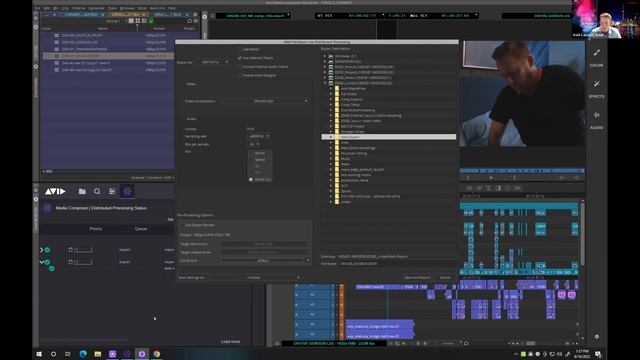Sort jobs by the Queue column header
This screenshot has width=640, height=360.
coord(141,229)
